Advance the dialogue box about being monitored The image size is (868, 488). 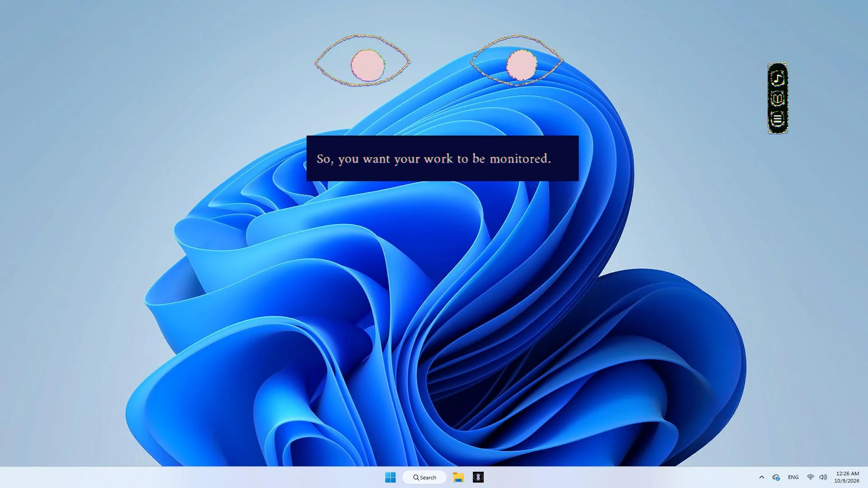443,158
